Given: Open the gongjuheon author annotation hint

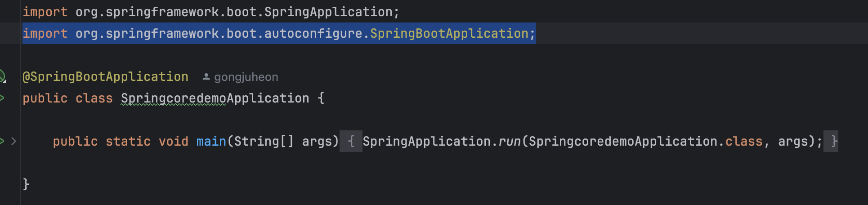Looking at the screenshot, I should coord(246,77).
